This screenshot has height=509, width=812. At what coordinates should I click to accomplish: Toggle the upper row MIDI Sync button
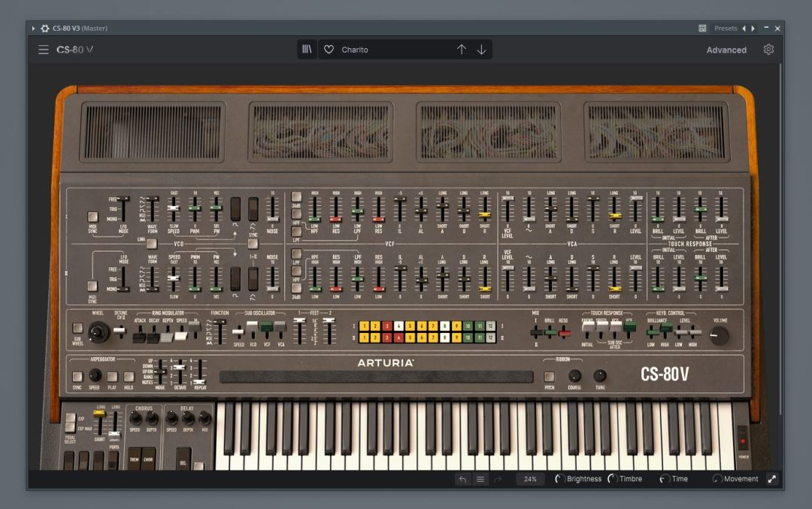(x=92, y=217)
